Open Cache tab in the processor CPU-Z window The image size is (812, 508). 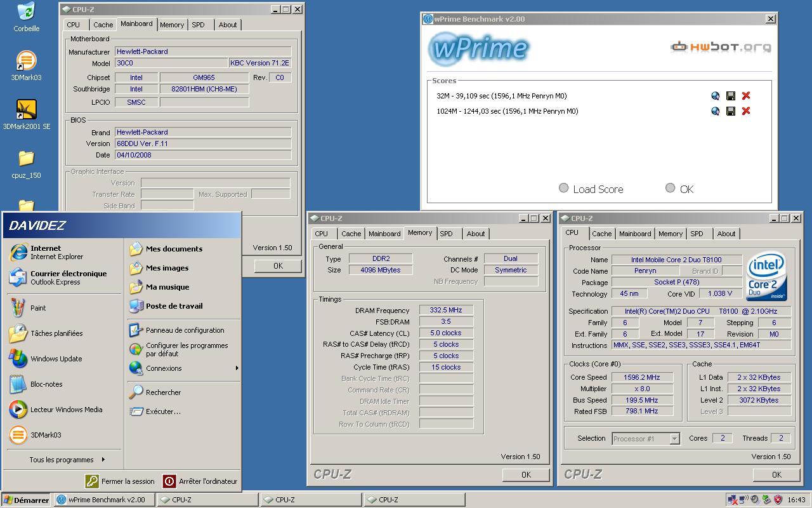602,234
